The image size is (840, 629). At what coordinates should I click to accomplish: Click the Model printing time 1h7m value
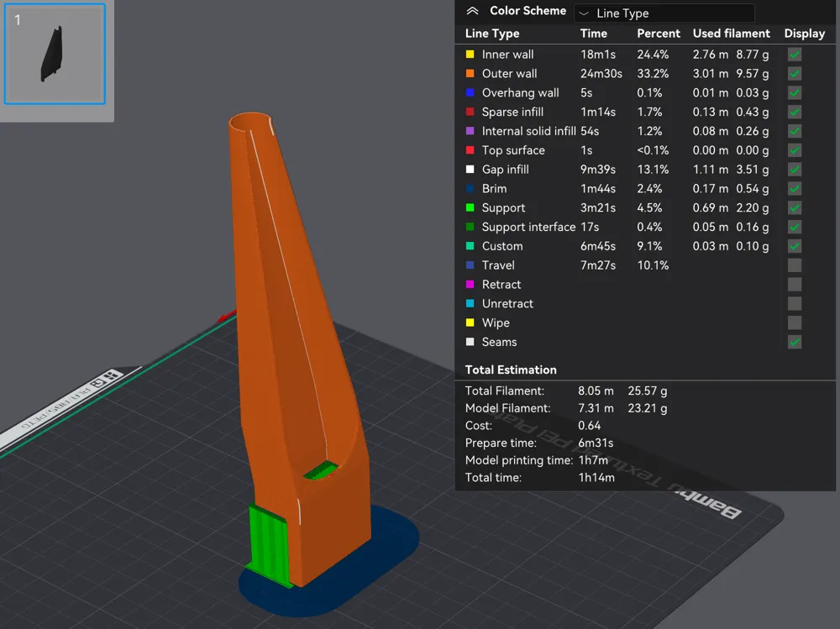click(593, 460)
